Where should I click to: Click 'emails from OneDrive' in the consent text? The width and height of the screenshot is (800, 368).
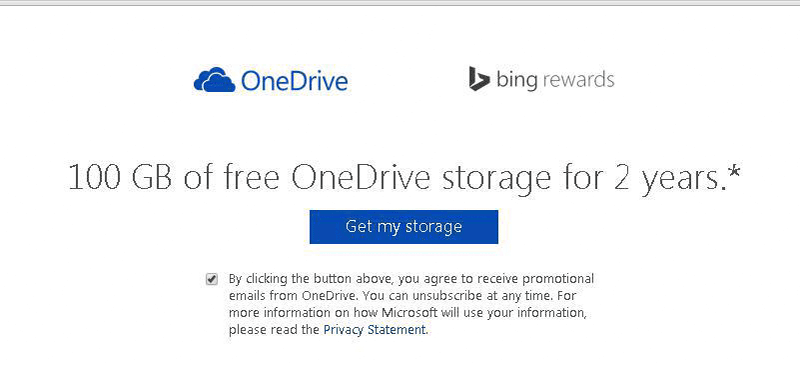[283, 296]
